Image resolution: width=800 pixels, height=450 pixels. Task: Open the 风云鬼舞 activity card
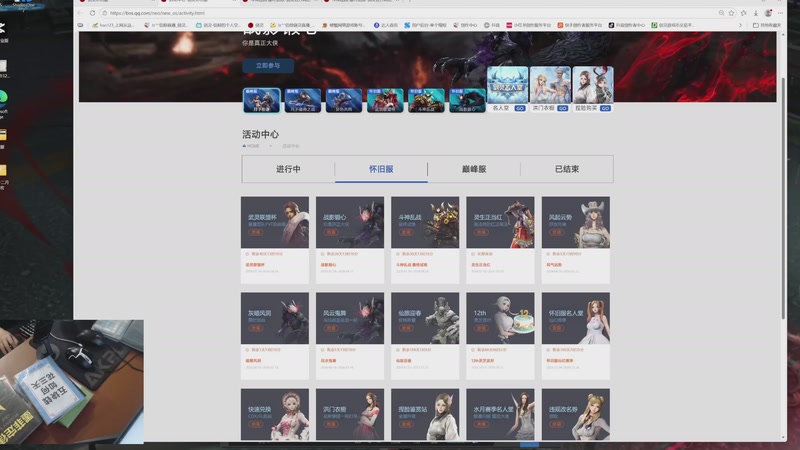349,336
